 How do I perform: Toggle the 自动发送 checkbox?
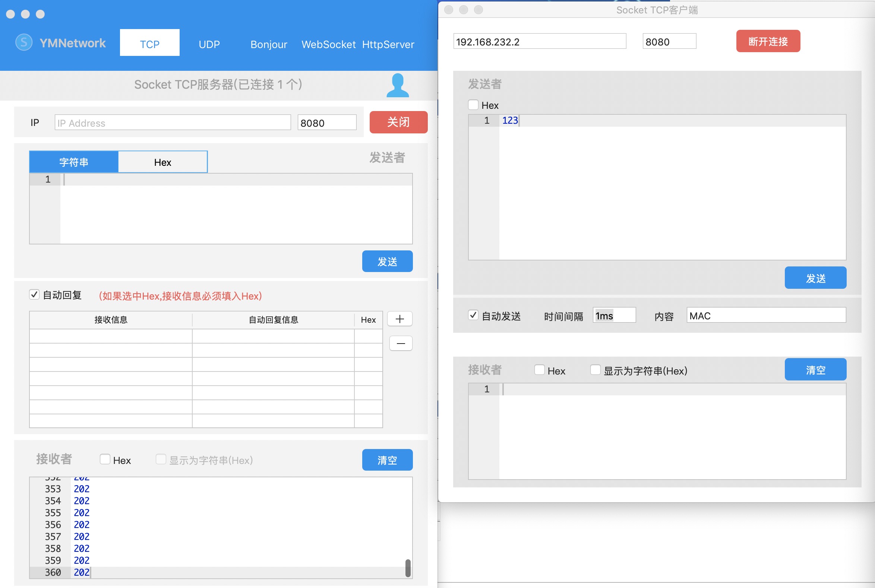[473, 315]
